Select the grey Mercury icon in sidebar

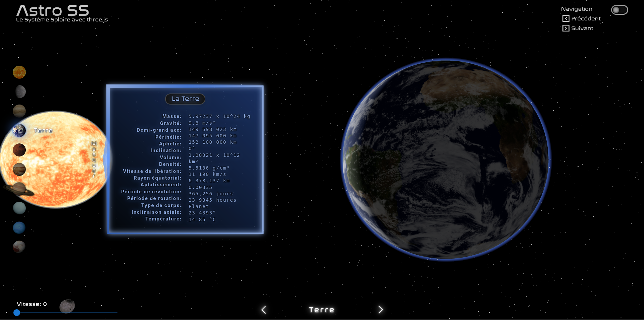[20, 91]
